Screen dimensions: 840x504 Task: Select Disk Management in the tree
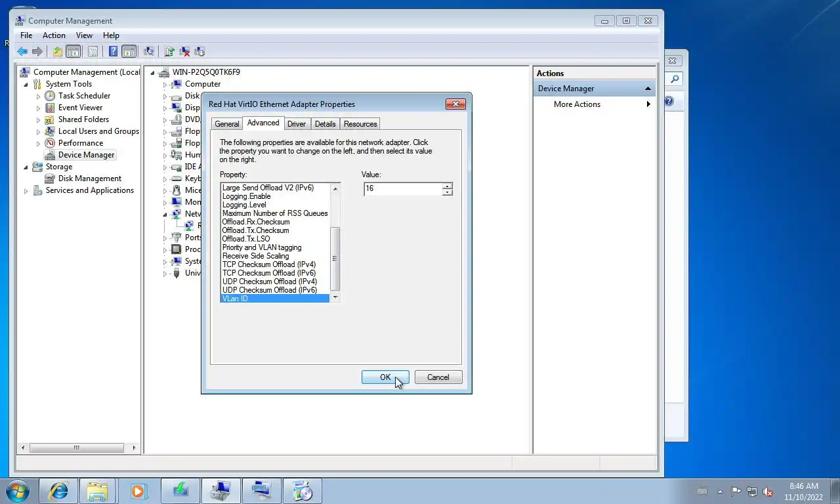pos(89,178)
